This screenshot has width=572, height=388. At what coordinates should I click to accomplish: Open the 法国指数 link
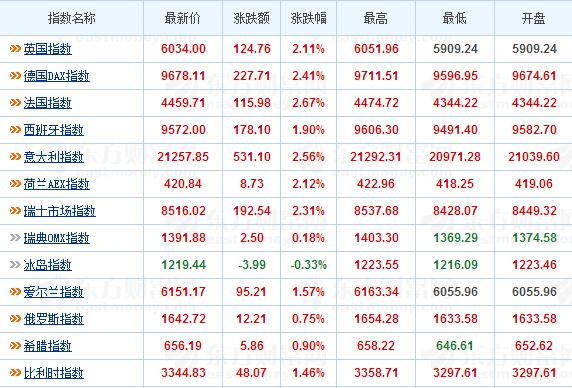click(48, 103)
